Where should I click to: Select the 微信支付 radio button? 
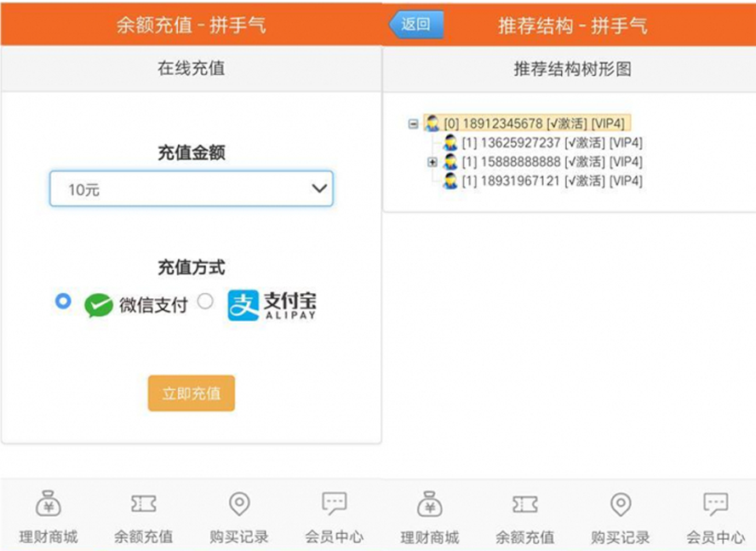63,301
